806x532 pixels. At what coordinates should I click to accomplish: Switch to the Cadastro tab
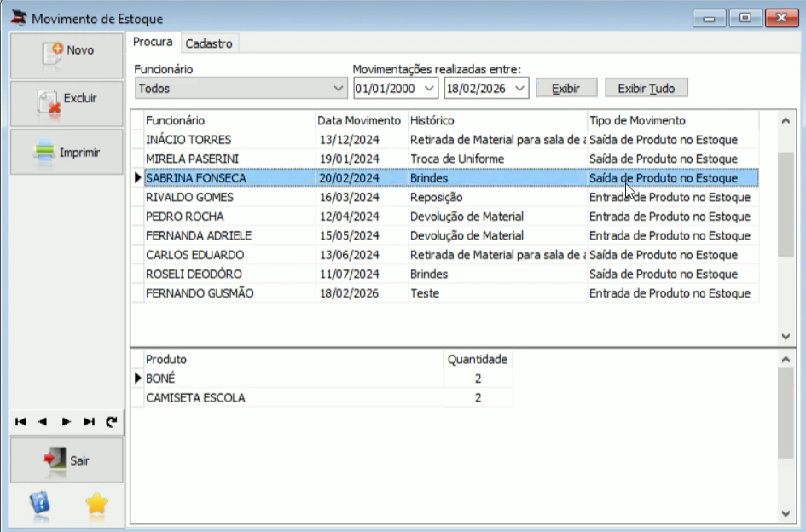click(209, 43)
